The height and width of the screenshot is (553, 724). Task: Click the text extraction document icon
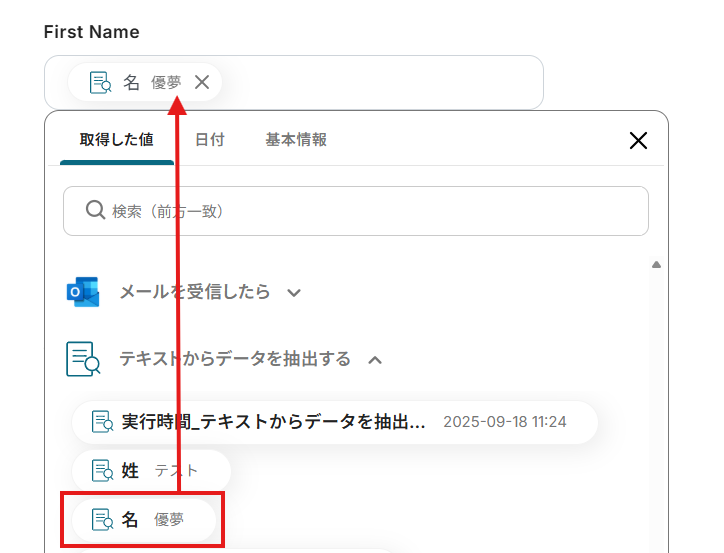click(83, 358)
